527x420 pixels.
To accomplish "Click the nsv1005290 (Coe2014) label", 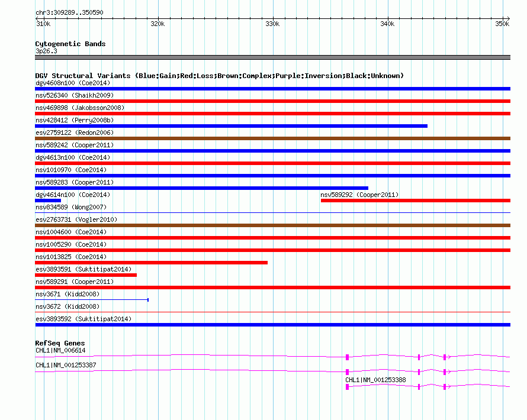I will (71, 244).
